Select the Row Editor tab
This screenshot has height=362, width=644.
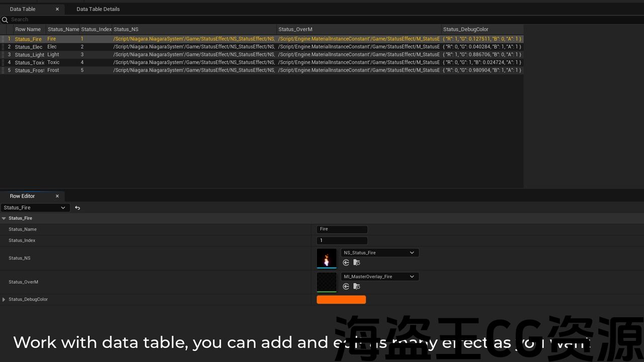point(23,196)
